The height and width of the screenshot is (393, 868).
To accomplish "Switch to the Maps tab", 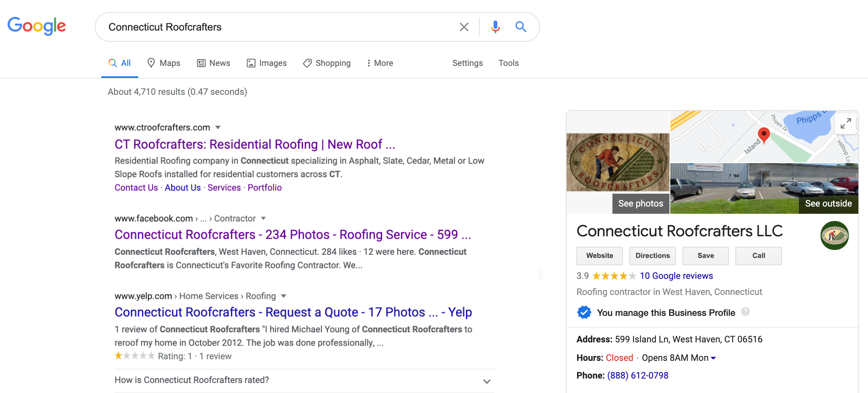I will point(164,63).
